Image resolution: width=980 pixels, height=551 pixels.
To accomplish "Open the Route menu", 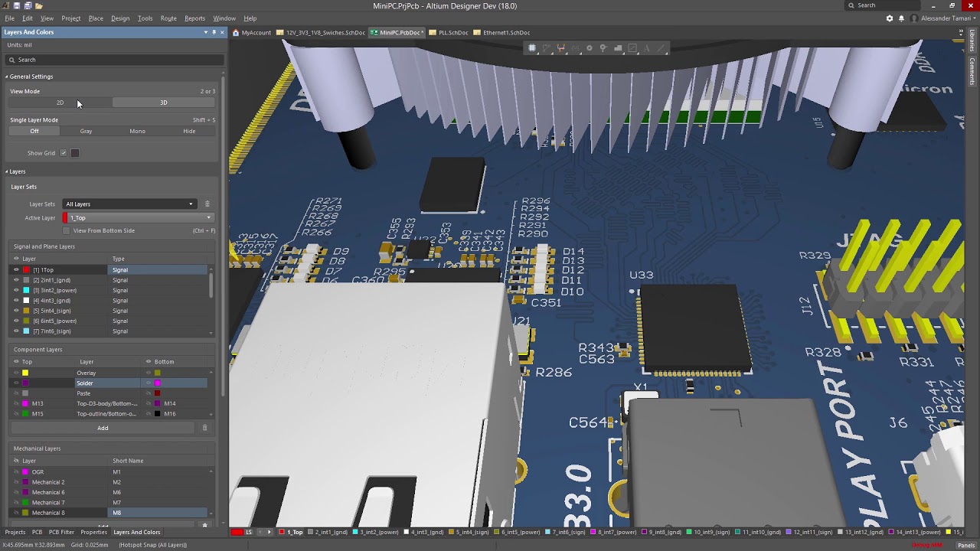I will [168, 18].
